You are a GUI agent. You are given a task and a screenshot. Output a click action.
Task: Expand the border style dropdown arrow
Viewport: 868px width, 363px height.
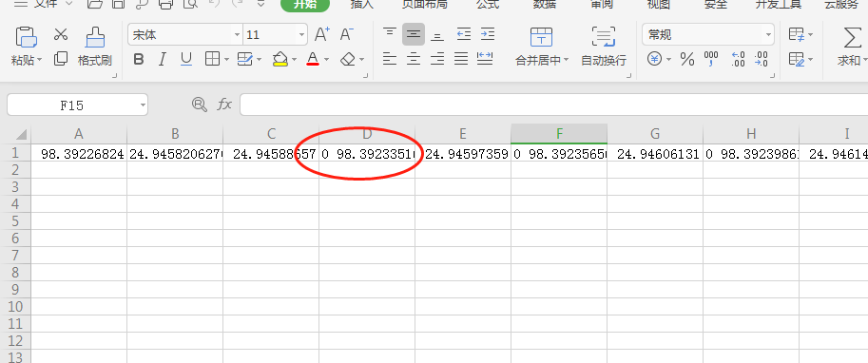pyautogui.click(x=226, y=59)
